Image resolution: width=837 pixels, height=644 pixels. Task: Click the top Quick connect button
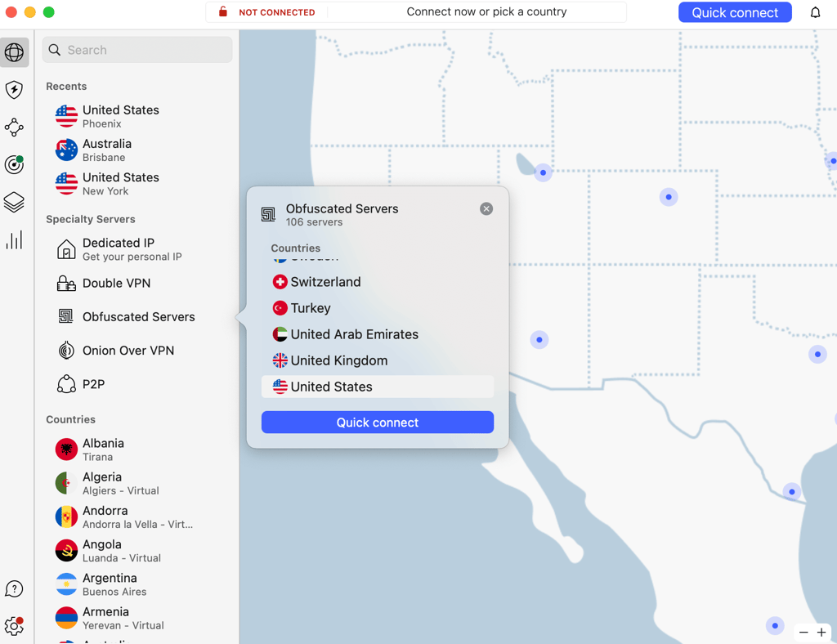[x=735, y=12]
